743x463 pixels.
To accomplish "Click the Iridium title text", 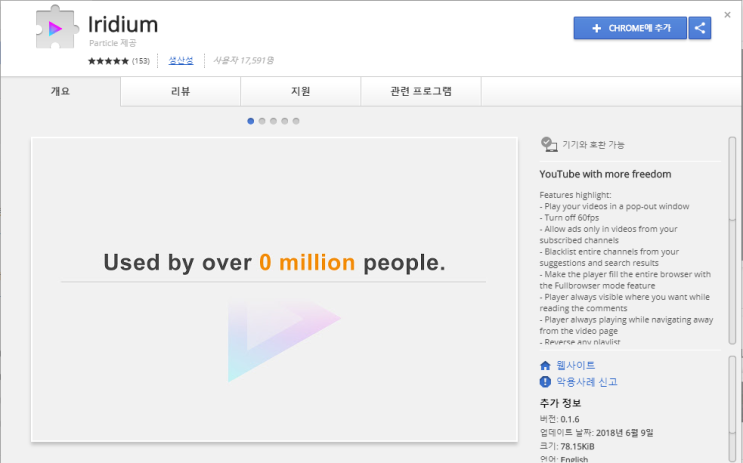I will click(123, 25).
